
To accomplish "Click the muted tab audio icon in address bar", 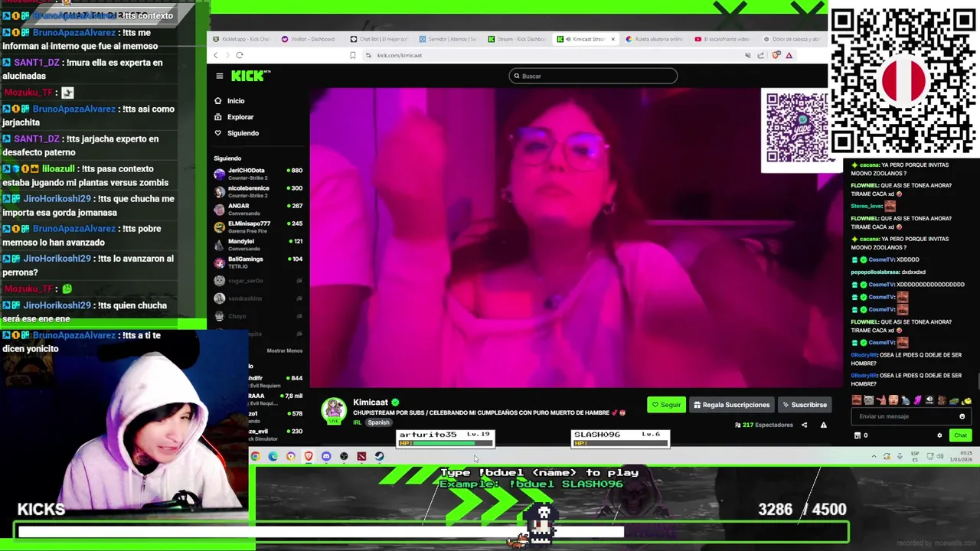I will [747, 55].
